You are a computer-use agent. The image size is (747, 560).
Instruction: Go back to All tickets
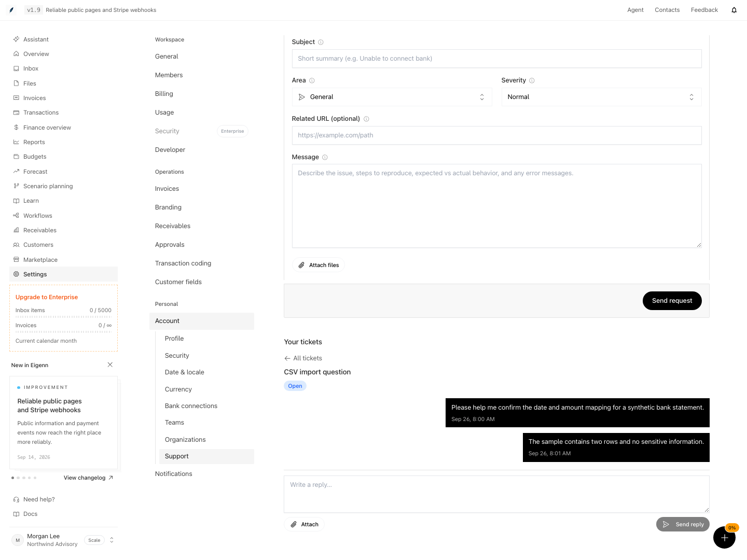coord(303,358)
